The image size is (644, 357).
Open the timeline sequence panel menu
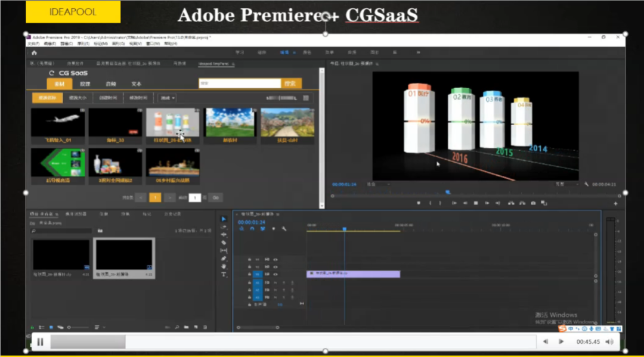(x=278, y=214)
